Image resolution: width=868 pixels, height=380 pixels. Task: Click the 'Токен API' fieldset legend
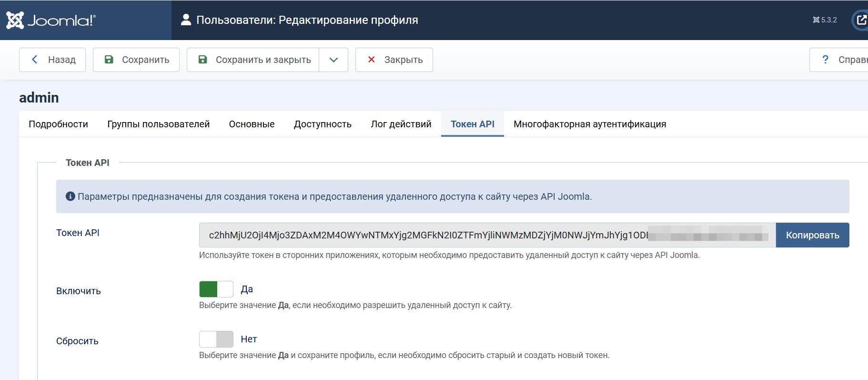(88, 163)
